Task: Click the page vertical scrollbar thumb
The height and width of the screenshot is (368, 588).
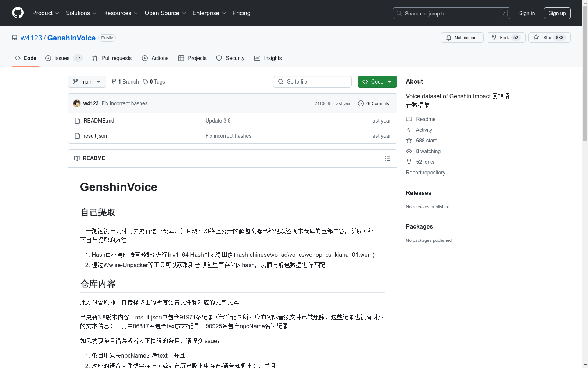Action: click(585, 74)
